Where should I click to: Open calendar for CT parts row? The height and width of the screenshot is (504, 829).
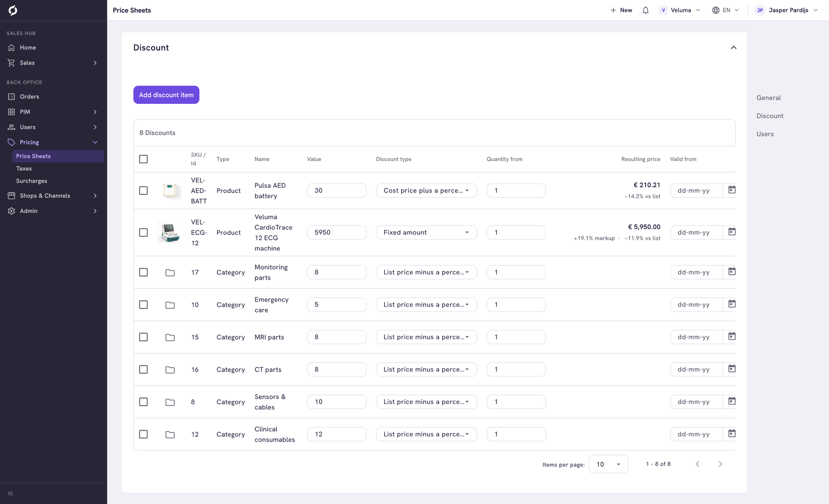pos(732,369)
